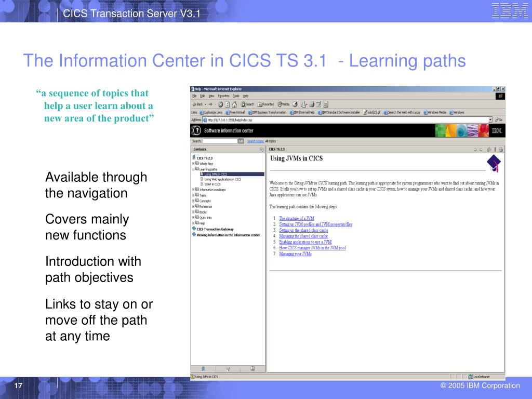This screenshot has width=532, height=399.
Task: Open the Back button history dropdown
Action: click(206, 104)
